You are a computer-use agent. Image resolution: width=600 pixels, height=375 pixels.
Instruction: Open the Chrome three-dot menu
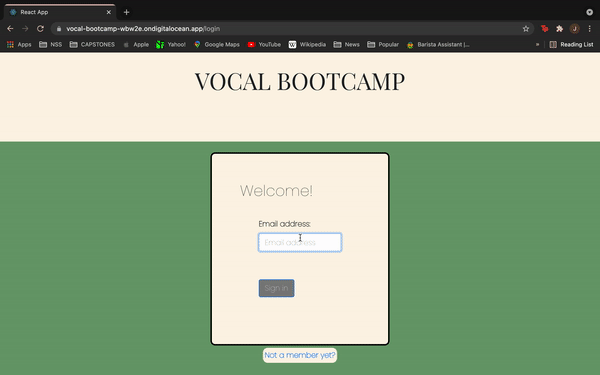(x=590, y=29)
